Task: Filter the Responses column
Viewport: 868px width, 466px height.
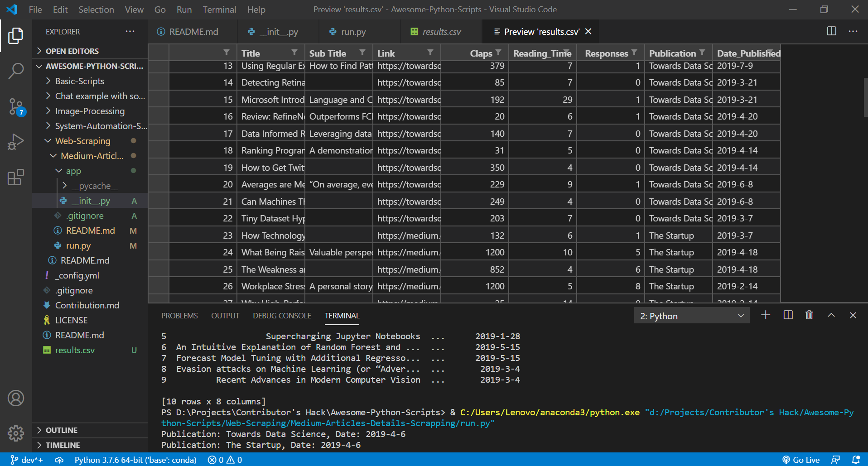Action: (x=634, y=53)
